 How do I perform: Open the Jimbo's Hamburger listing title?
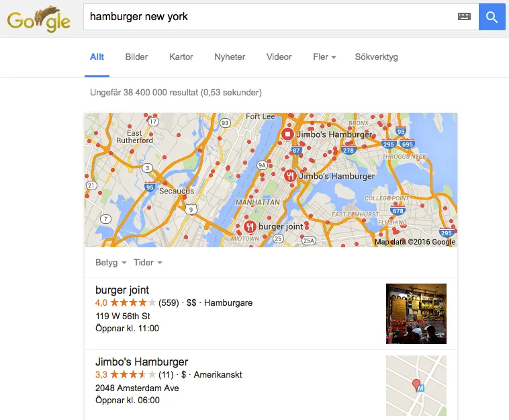(x=142, y=362)
